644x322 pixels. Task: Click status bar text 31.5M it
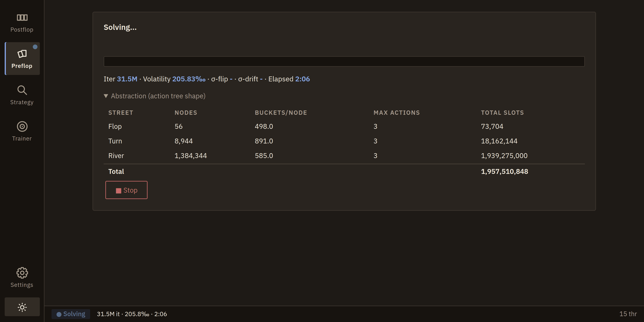pos(108,314)
